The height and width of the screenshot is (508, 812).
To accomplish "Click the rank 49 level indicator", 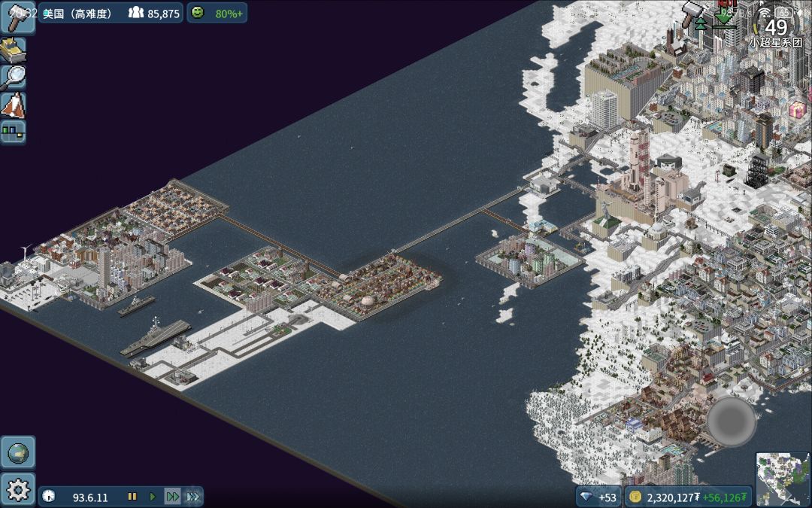I will click(776, 27).
